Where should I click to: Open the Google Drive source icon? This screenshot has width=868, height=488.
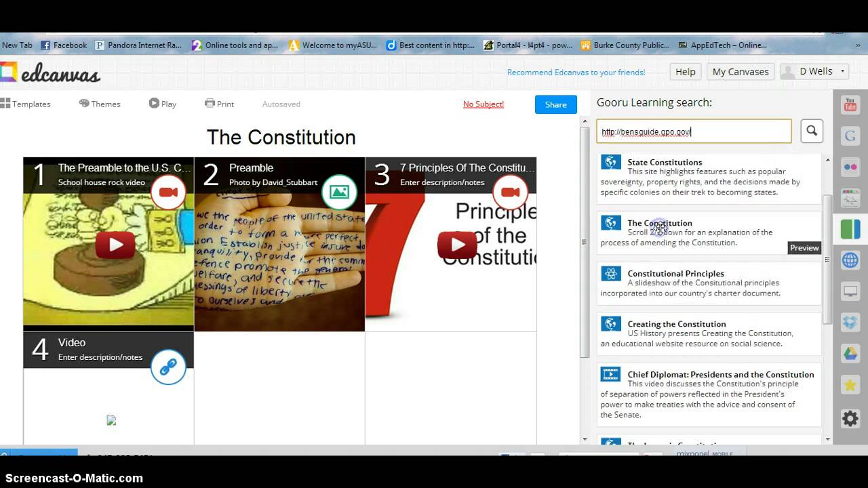850,354
